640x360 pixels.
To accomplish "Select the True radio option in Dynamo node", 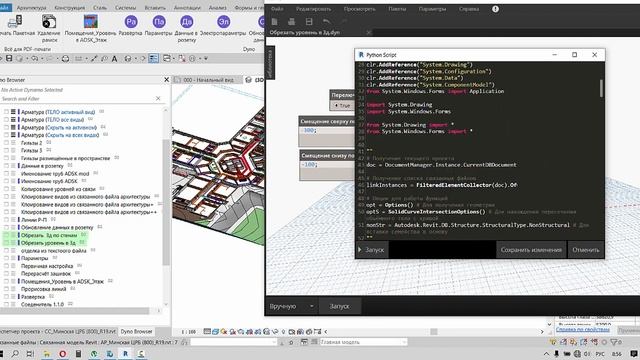I will coord(336,105).
